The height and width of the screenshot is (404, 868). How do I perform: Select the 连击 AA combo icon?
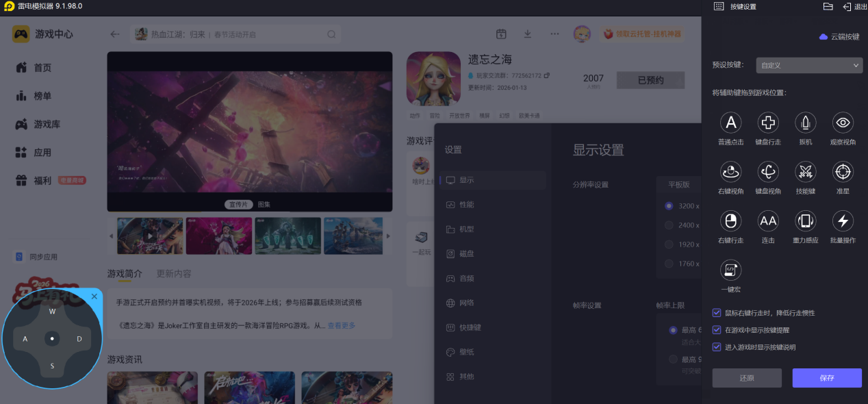click(768, 220)
